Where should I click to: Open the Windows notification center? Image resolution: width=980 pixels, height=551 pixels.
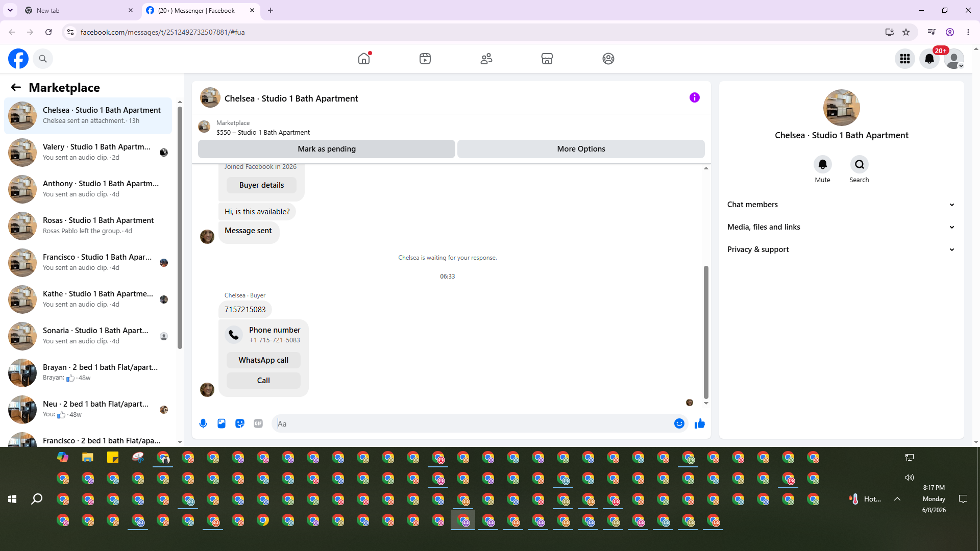tap(963, 499)
